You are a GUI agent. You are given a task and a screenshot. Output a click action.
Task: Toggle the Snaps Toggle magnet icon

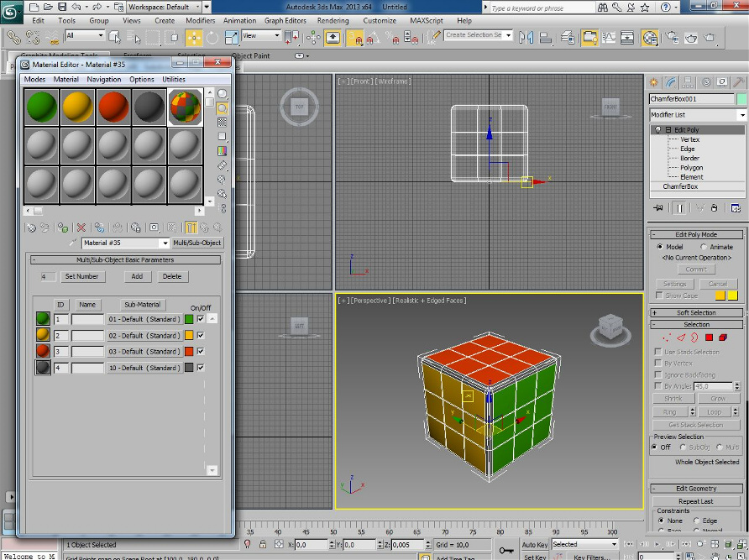[355, 37]
